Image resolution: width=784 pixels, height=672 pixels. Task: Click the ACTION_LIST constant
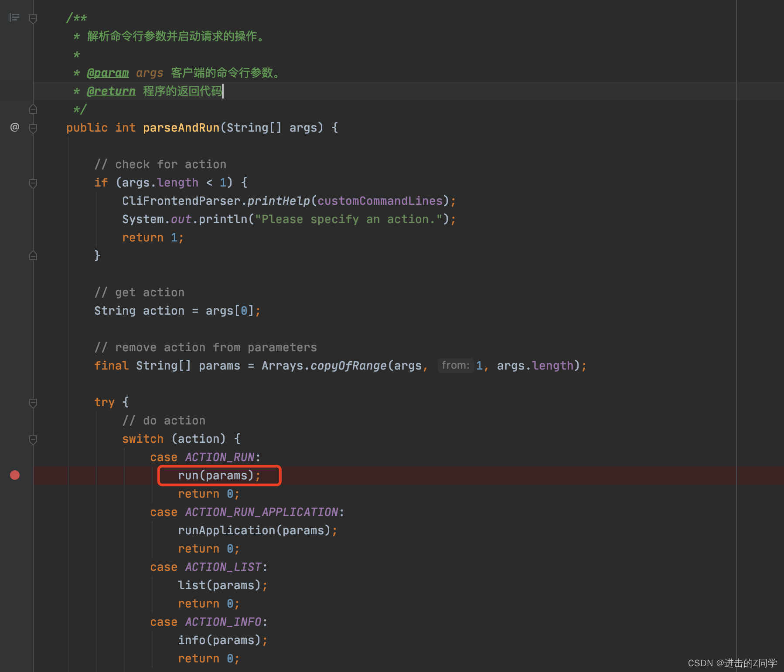click(x=223, y=567)
